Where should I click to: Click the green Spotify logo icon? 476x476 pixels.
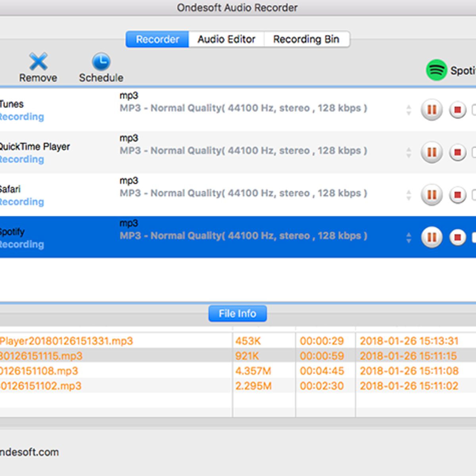[436, 70]
